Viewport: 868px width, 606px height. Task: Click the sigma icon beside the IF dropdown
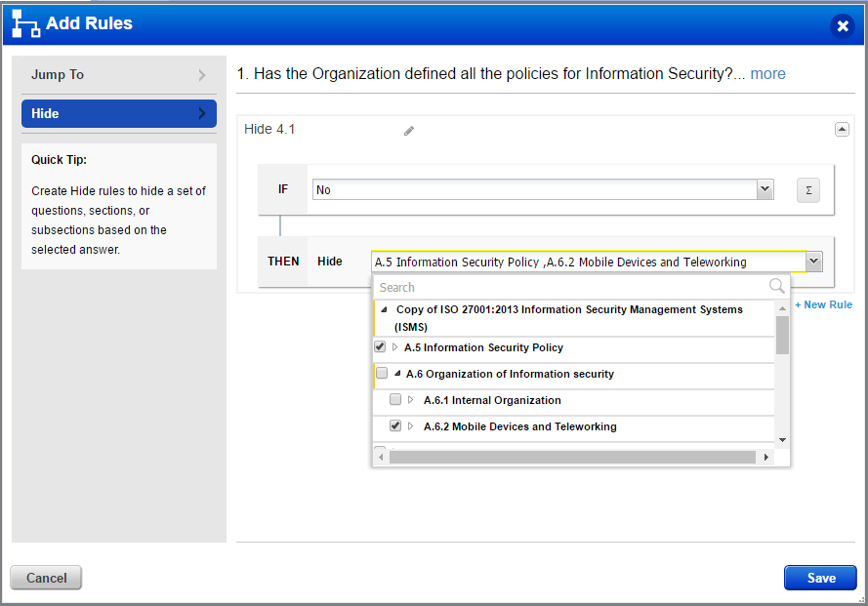[807, 190]
